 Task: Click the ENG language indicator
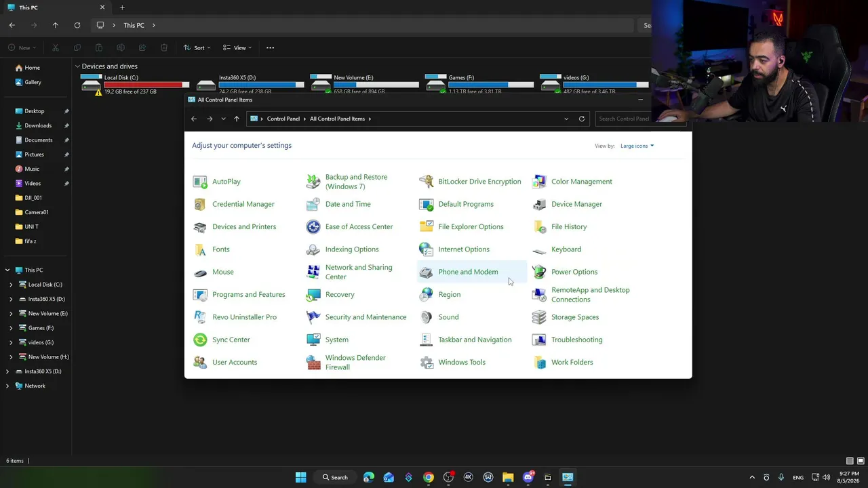pyautogui.click(x=798, y=477)
